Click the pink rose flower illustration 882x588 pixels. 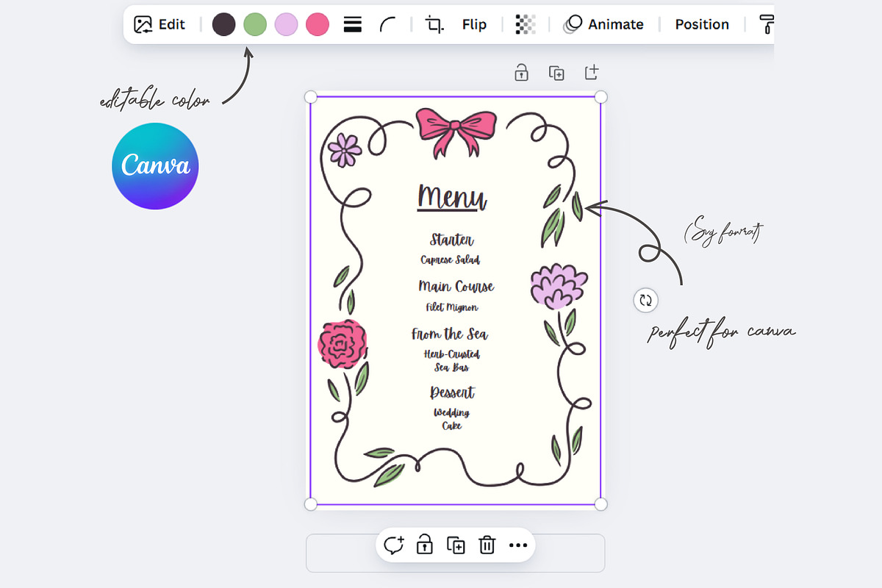click(343, 344)
